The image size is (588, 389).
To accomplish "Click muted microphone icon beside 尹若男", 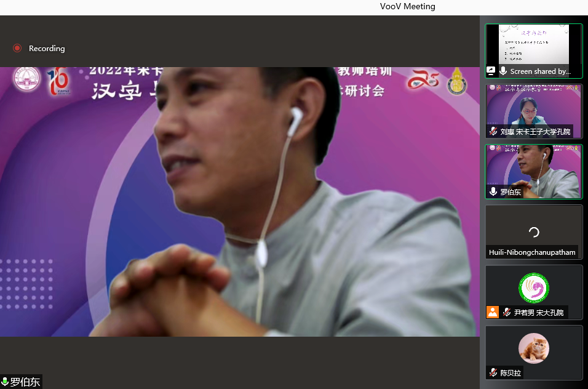I will pos(507,312).
